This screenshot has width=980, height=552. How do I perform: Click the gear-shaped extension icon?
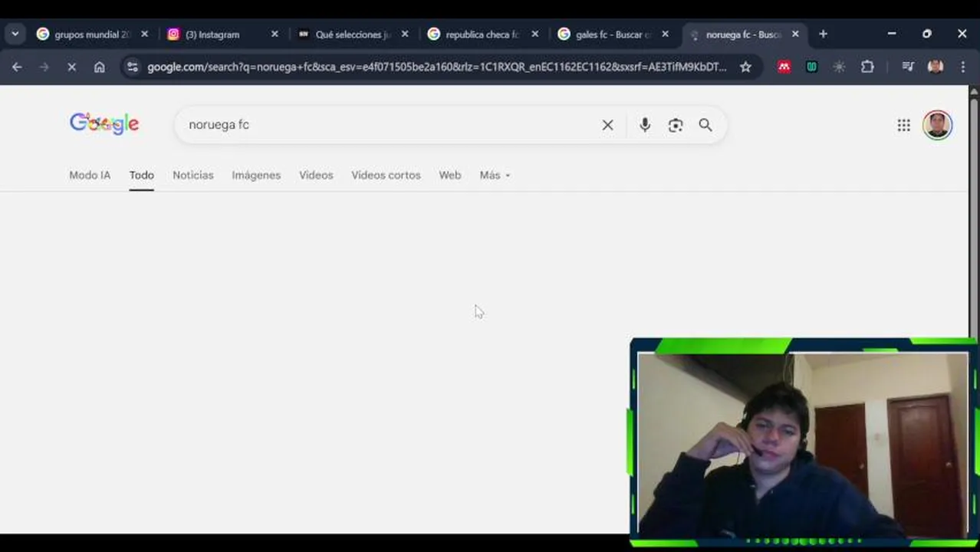click(839, 67)
